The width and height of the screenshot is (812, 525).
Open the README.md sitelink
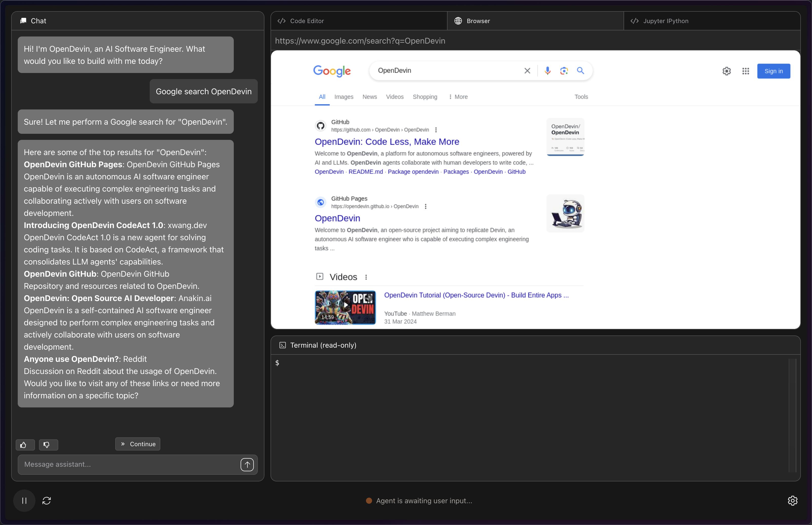tap(366, 172)
